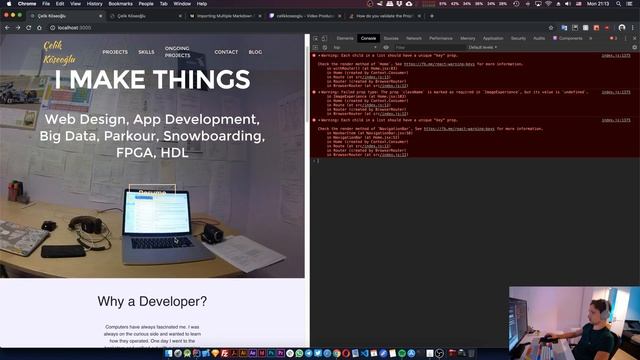Open SKILLS in site navigation
Viewport: 640px width, 360px height.
[146, 52]
